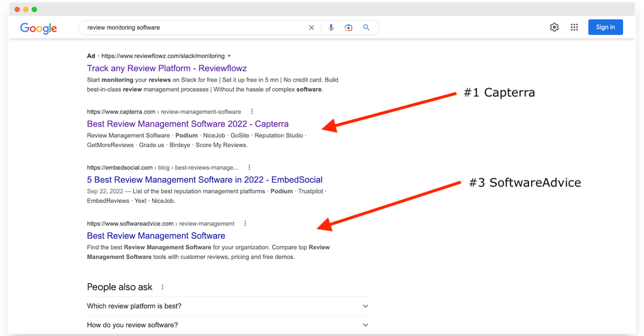
Task: Click the Google logo
Action: pyautogui.click(x=39, y=28)
